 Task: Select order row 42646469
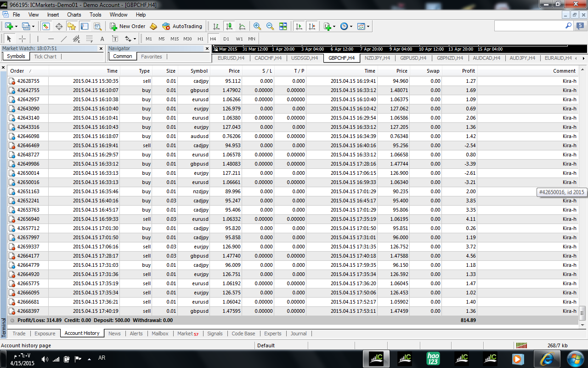[292, 145]
